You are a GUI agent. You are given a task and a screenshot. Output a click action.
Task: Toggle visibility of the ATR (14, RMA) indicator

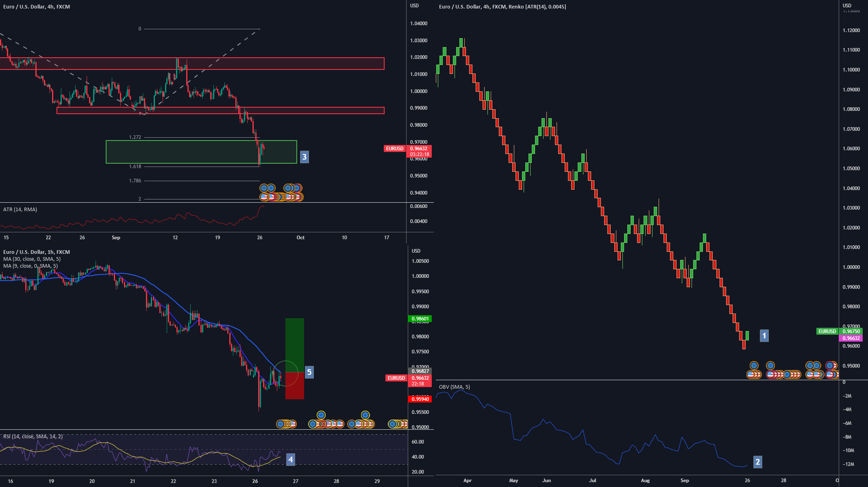(20, 210)
